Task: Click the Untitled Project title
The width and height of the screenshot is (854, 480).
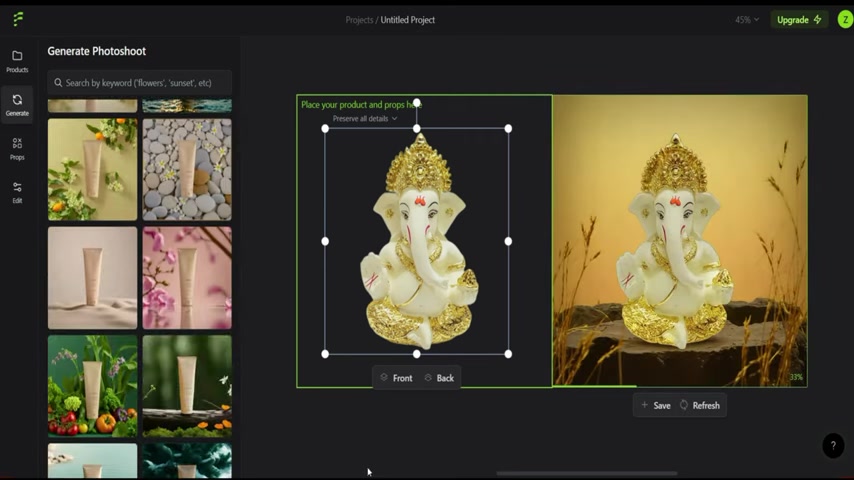Action: click(x=407, y=20)
